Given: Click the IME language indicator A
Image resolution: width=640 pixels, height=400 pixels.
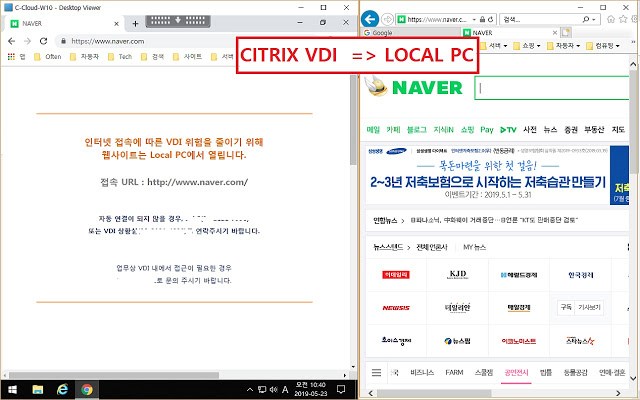Looking at the screenshot, I should tap(285, 390).
